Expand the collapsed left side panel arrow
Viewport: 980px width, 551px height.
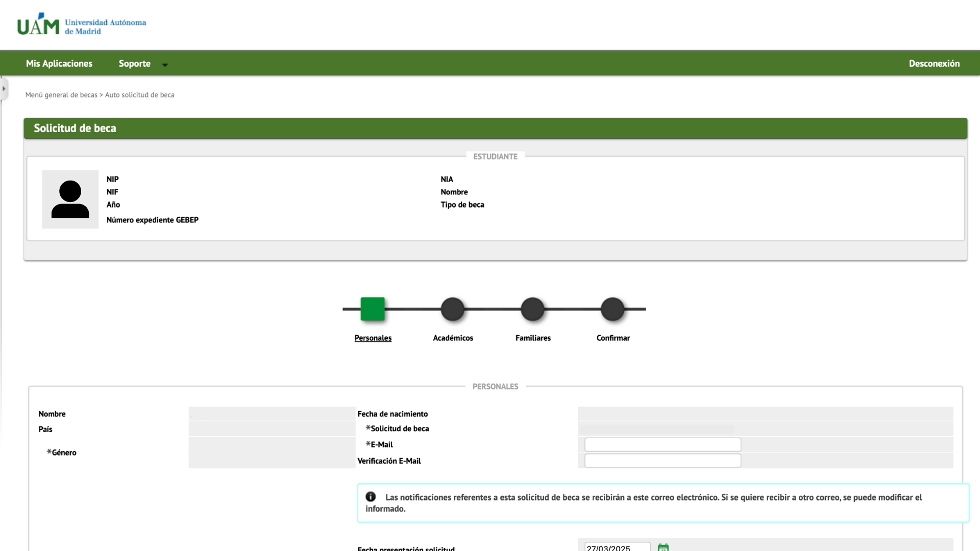coord(4,88)
